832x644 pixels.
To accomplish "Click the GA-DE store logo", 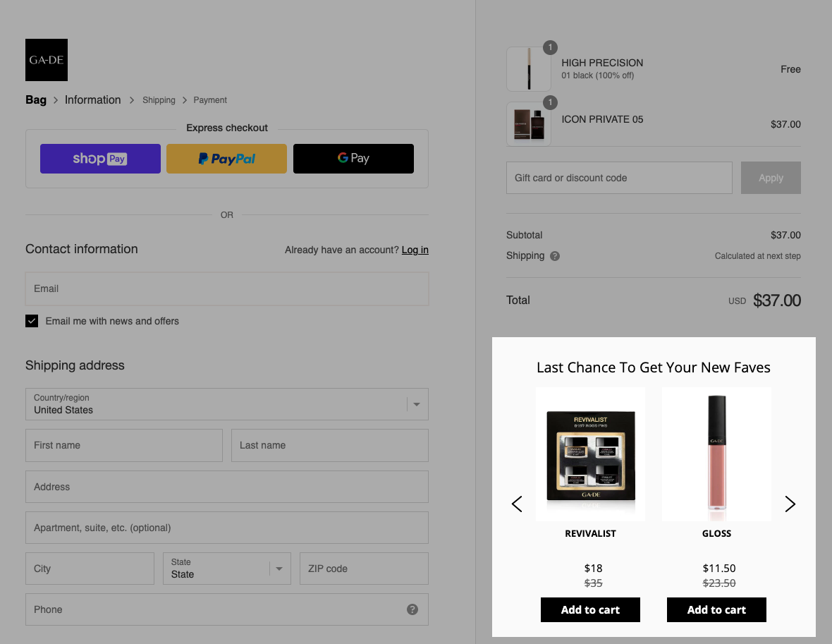I will (47, 60).
